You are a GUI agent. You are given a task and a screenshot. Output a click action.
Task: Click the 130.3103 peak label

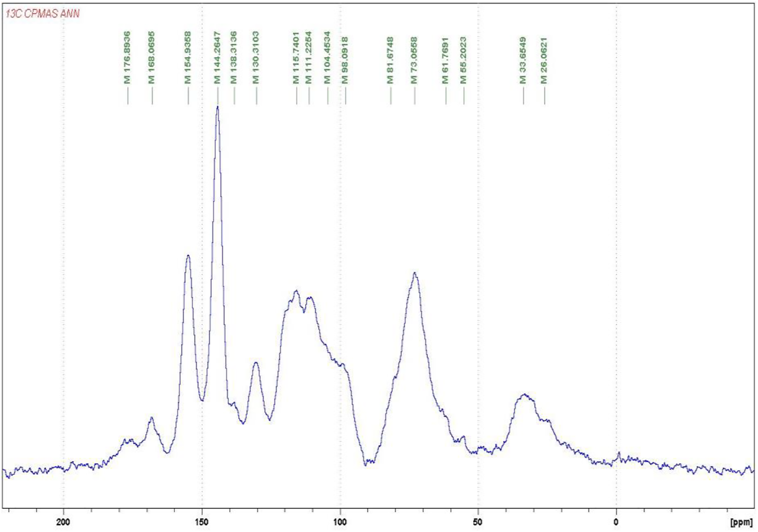(x=256, y=58)
